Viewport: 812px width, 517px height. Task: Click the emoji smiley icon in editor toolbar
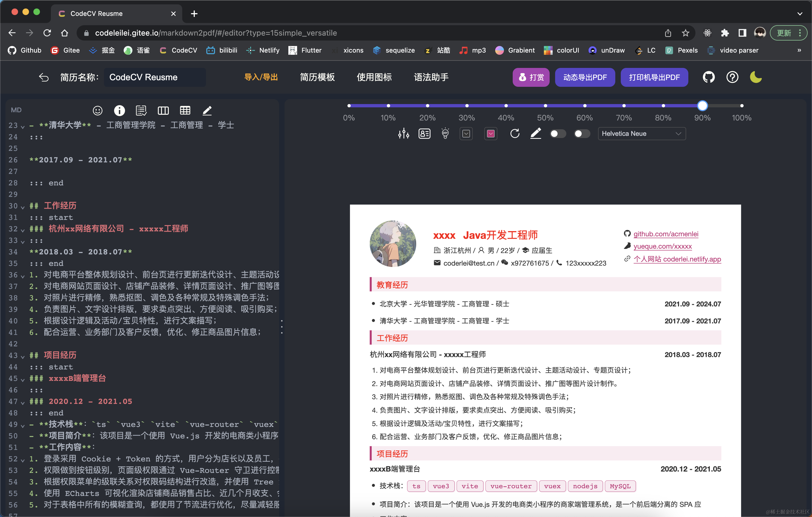(97, 110)
